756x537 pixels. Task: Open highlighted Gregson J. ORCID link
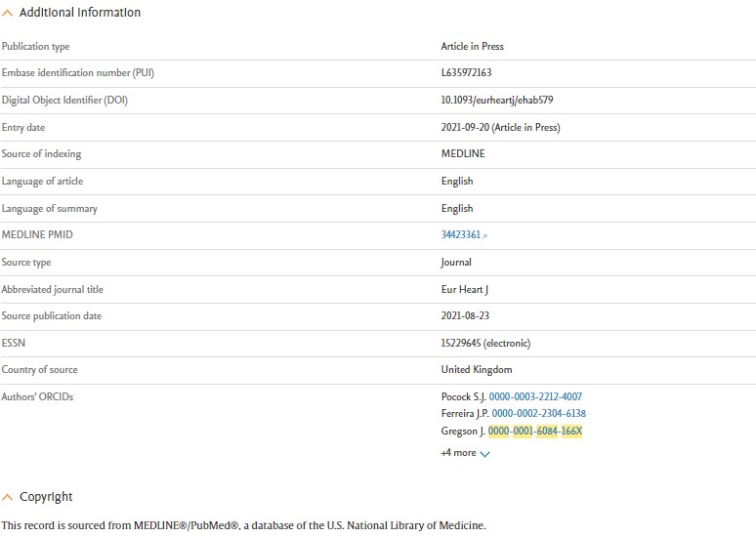[x=535, y=431]
